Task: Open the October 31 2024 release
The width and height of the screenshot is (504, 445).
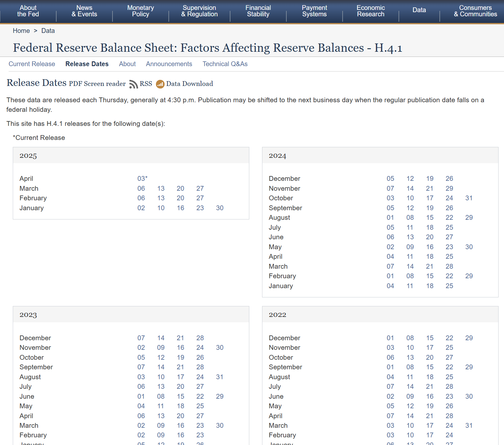Action: 469,198
